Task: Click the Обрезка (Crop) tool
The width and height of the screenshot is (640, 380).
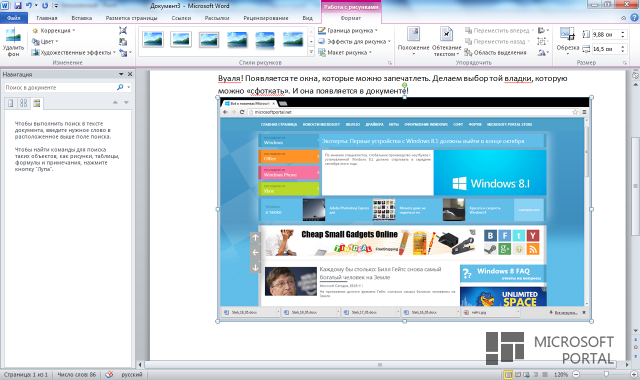Action: tap(567, 40)
